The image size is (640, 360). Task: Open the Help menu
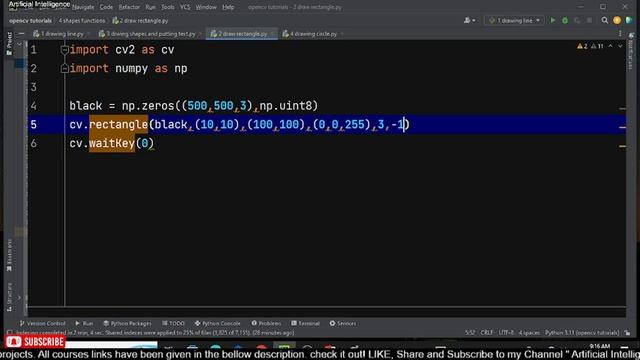tap(228, 7)
